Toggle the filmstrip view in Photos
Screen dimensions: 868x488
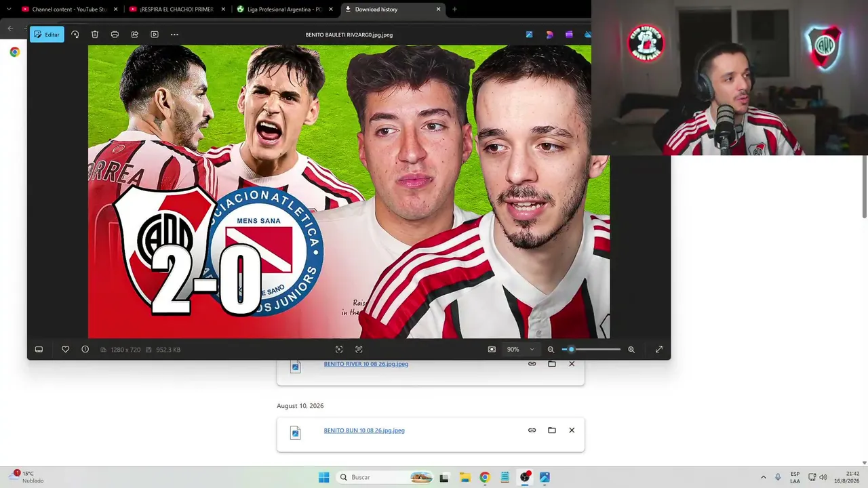(x=39, y=350)
